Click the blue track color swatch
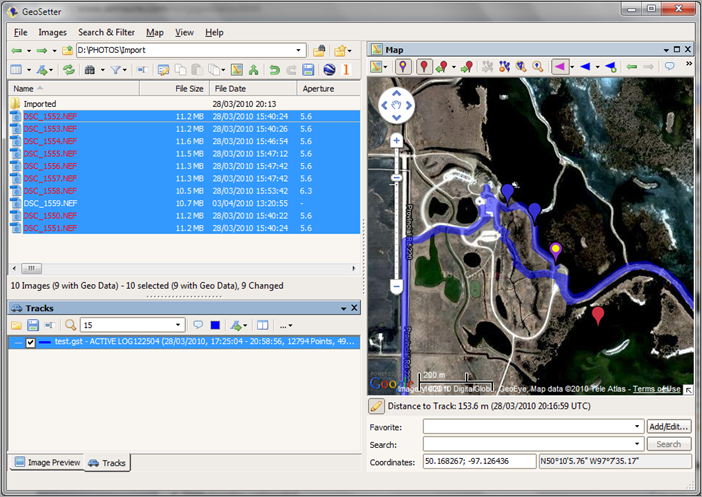The width and height of the screenshot is (702, 497). [x=216, y=325]
